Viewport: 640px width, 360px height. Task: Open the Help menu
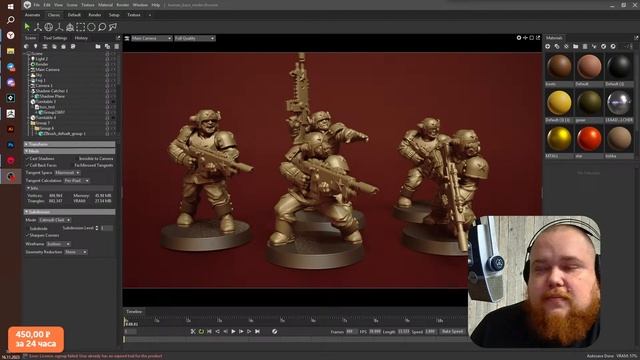(156, 5)
